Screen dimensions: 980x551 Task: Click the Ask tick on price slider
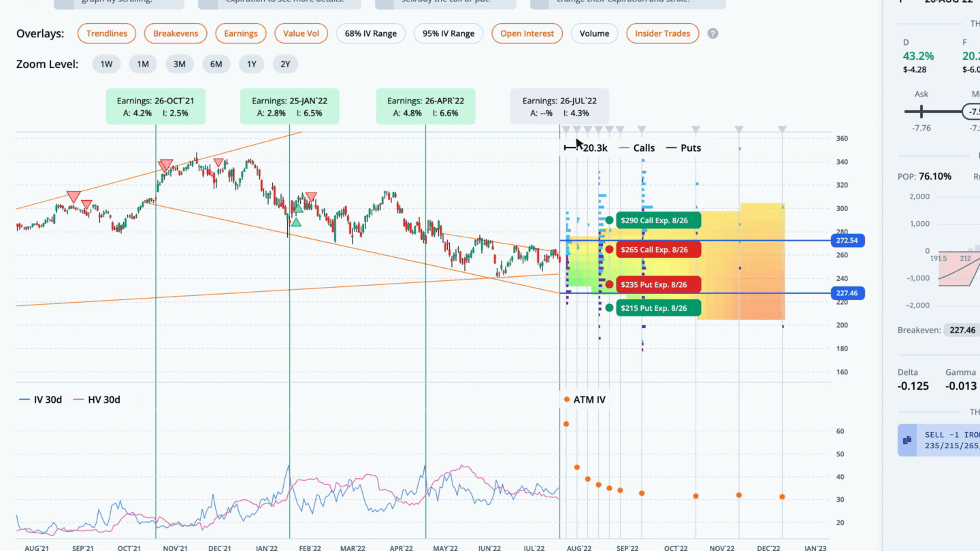tap(921, 112)
